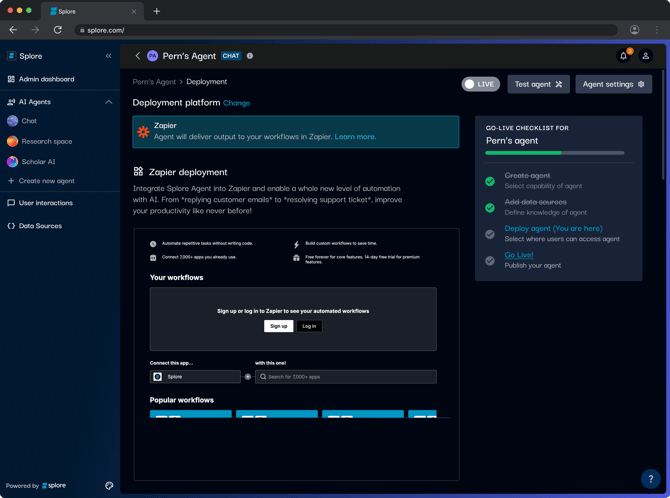Collapse the sidebar with double chevron
The height and width of the screenshot is (498, 670).
[x=109, y=56]
